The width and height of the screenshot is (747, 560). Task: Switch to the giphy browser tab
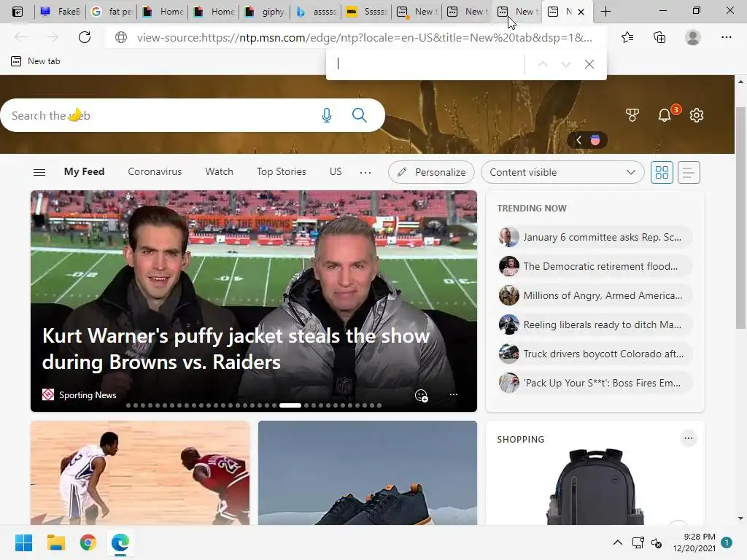266,12
